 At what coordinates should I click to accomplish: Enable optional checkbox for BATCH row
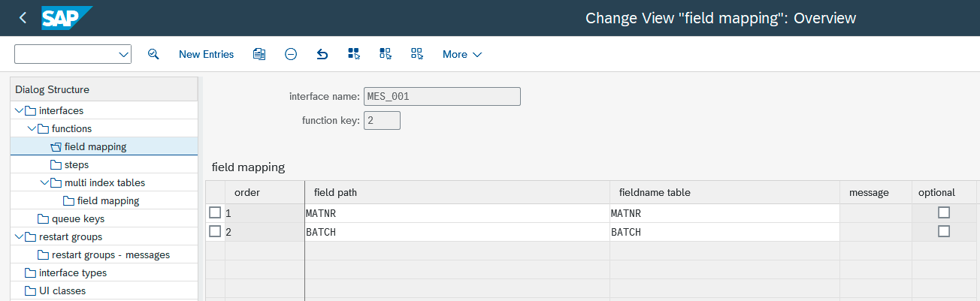click(x=944, y=232)
